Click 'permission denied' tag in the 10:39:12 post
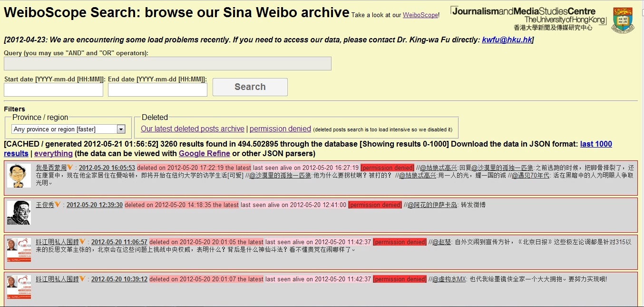This screenshot has width=644, height=307. (x=400, y=279)
